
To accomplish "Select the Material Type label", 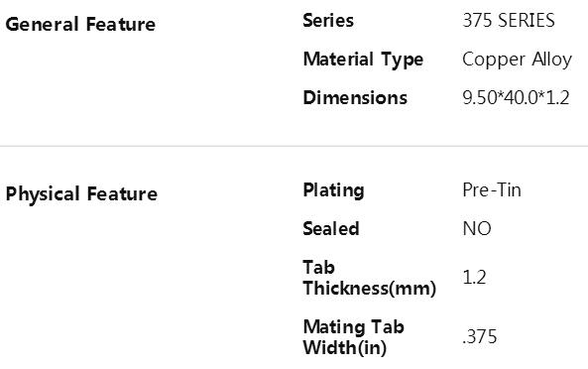I will 363,60.
